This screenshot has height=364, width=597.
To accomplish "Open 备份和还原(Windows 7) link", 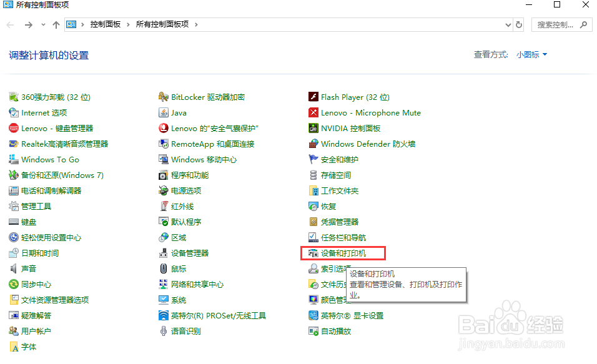I will (x=62, y=175).
